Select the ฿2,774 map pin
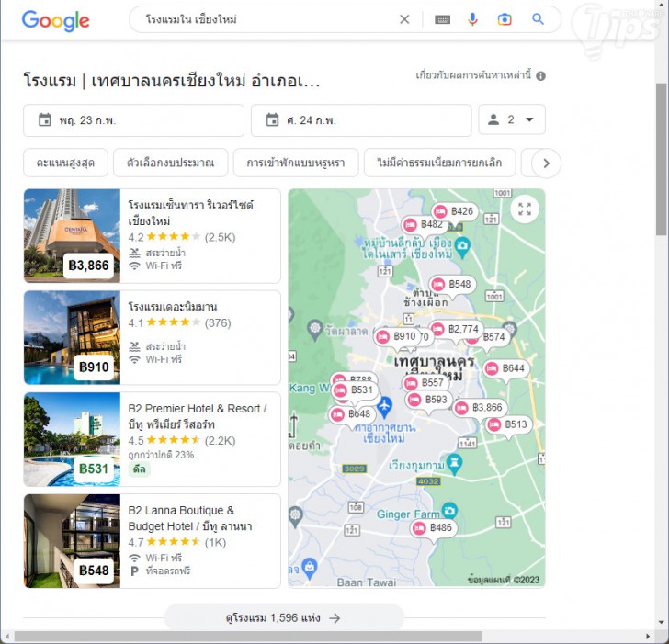The width and height of the screenshot is (669, 644). tap(456, 329)
